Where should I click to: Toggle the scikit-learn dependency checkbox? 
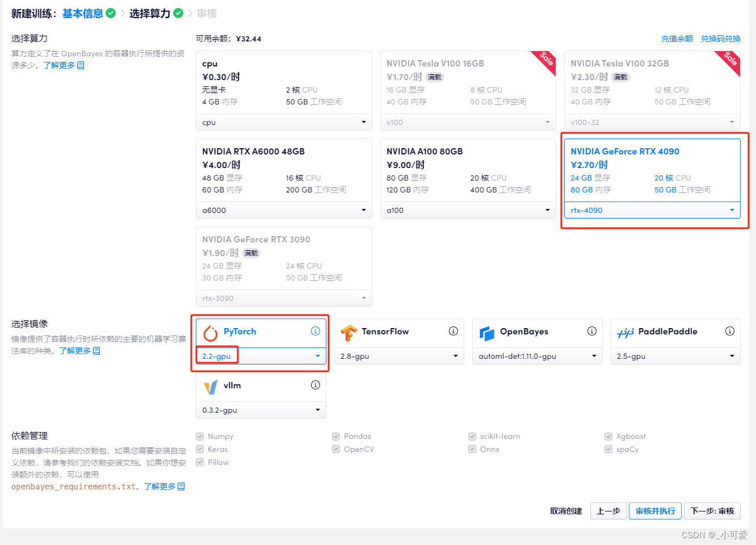coord(472,437)
